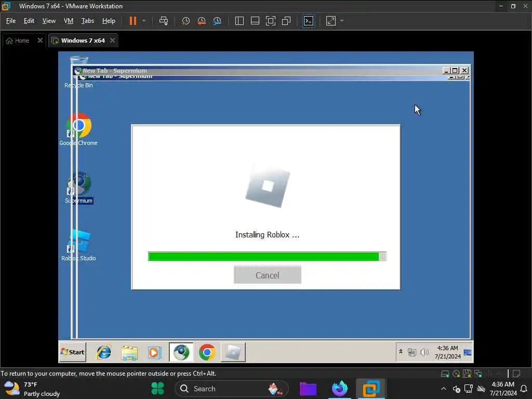The height and width of the screenshot is (399, 532).
Task: Switch to Unity mode
Action: point(286,21)
